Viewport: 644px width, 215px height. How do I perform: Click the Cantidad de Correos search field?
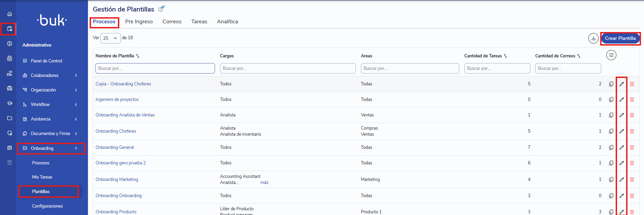point(568,68)
